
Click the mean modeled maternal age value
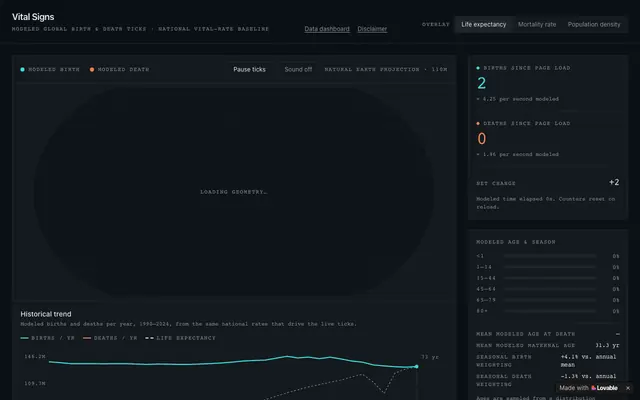[607, 345]
